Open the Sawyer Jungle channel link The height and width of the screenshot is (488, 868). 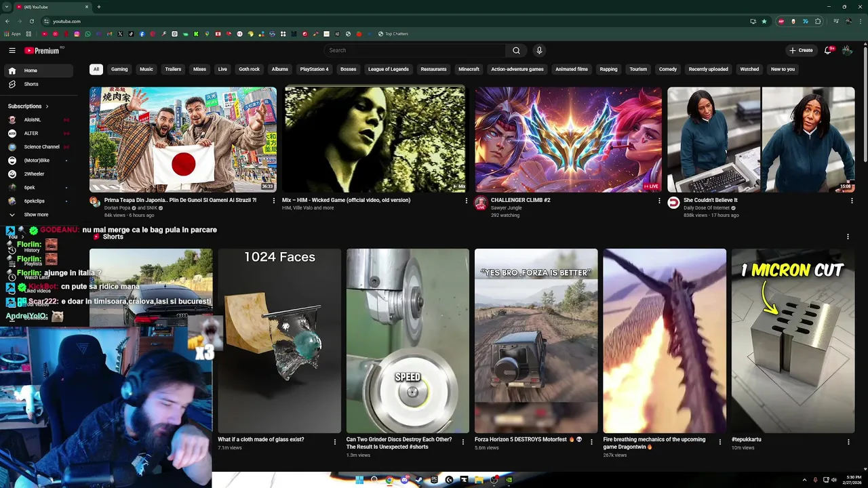(x=507, y=208)
